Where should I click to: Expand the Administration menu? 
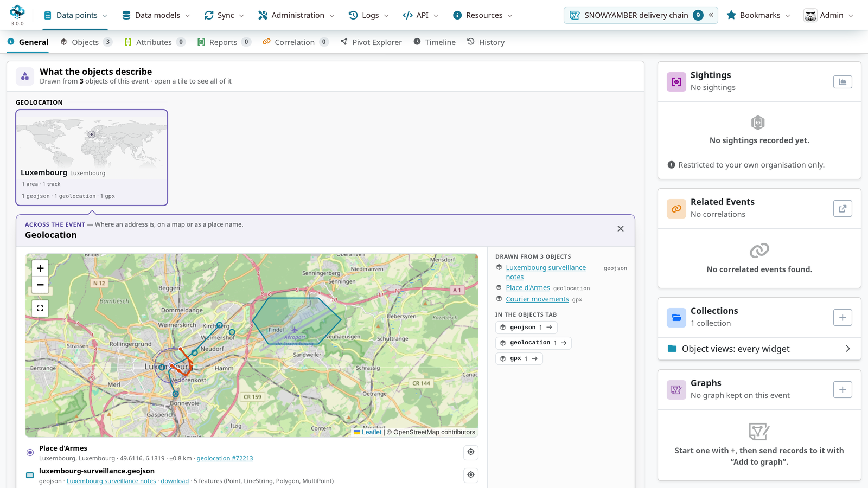296,15
